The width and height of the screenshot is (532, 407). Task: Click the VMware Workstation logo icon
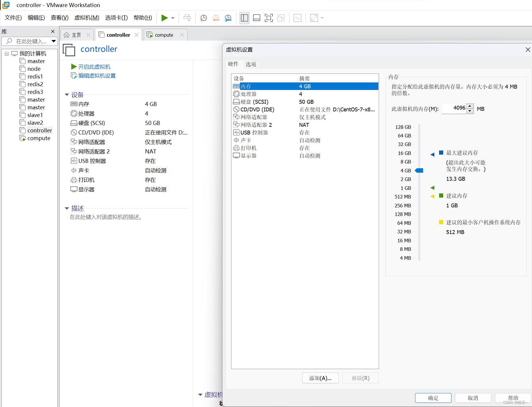coord(6,5)
